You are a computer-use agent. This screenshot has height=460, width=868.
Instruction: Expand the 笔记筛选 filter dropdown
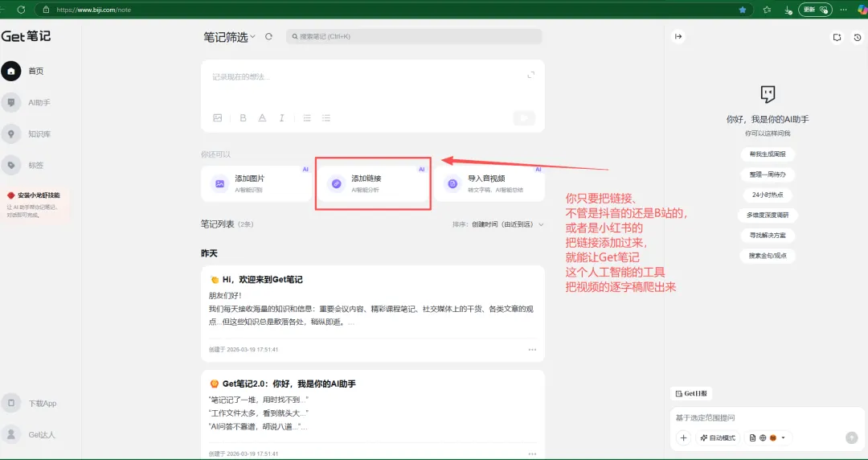pyautogui.click(x=229, y=36)
